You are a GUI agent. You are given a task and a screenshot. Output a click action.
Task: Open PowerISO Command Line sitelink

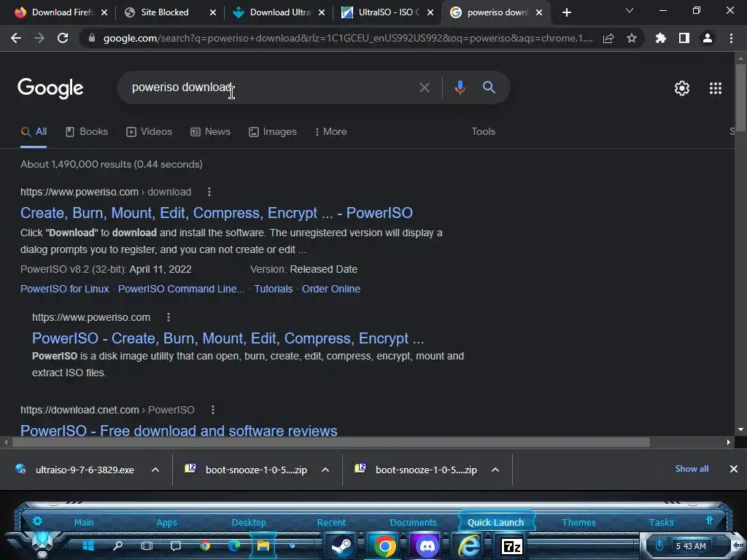pos(181,289)
